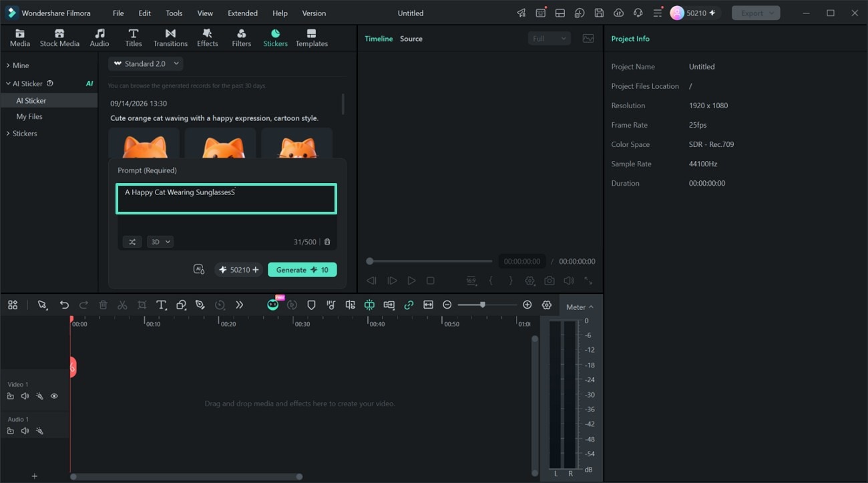Mute the Video 1 track
Screen dimensions: 868x483
[25, 396]
